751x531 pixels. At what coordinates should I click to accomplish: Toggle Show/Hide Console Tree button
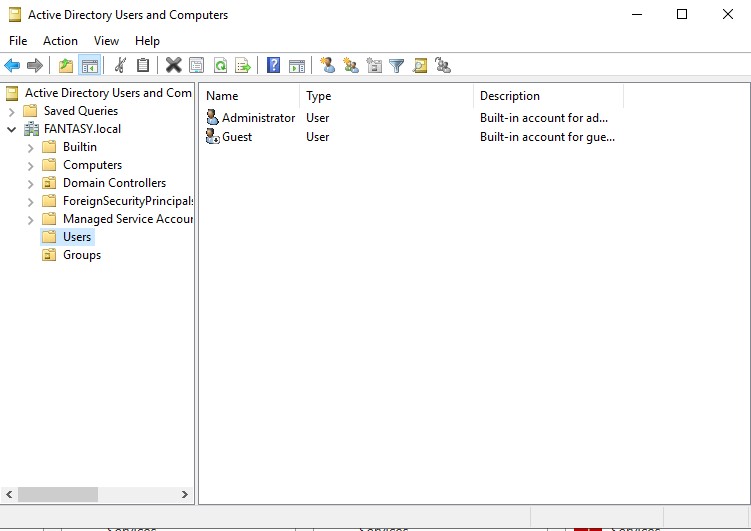[90, 65]
